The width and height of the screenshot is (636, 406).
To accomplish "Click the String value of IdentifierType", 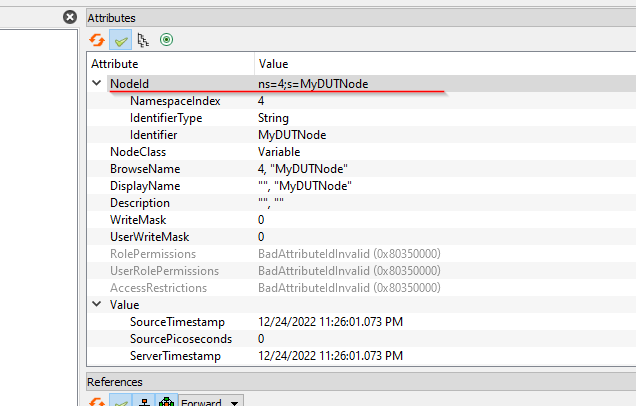I will (273, 118).
